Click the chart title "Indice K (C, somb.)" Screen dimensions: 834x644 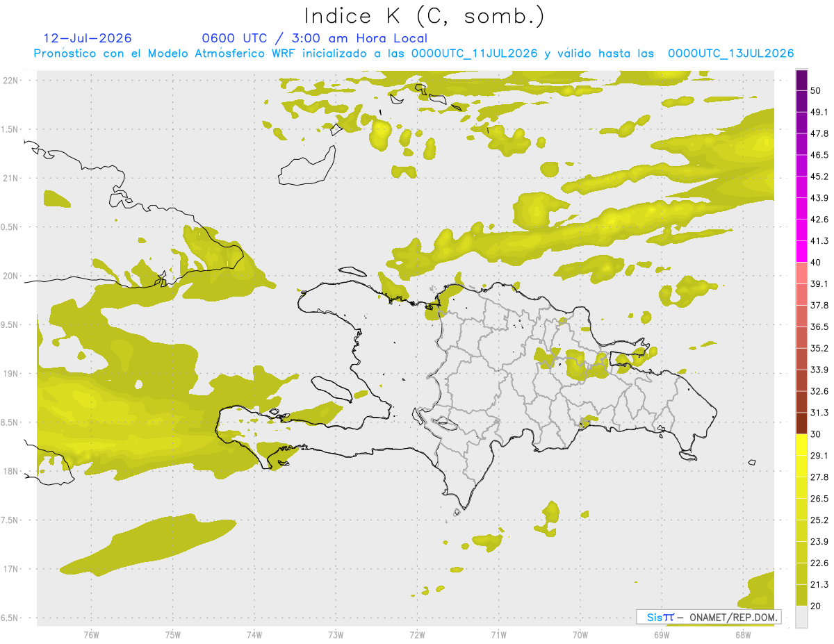pos(424,17)
